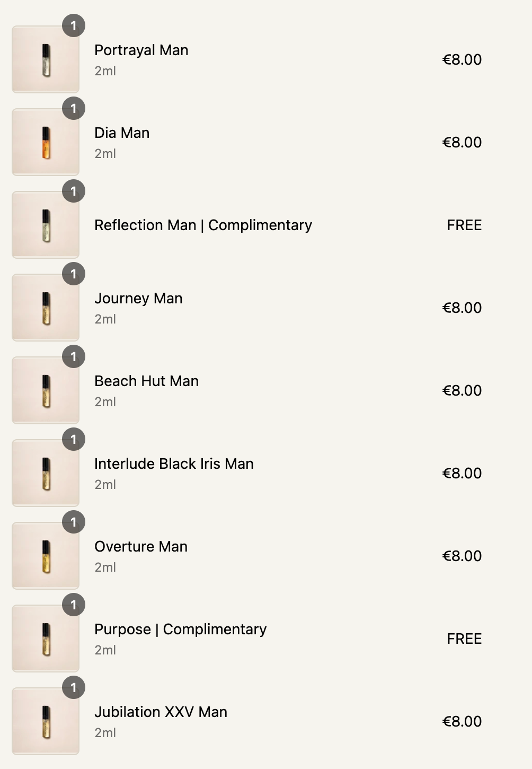Click the Jubilation XXV Man thumbnail

pos(46,722)
